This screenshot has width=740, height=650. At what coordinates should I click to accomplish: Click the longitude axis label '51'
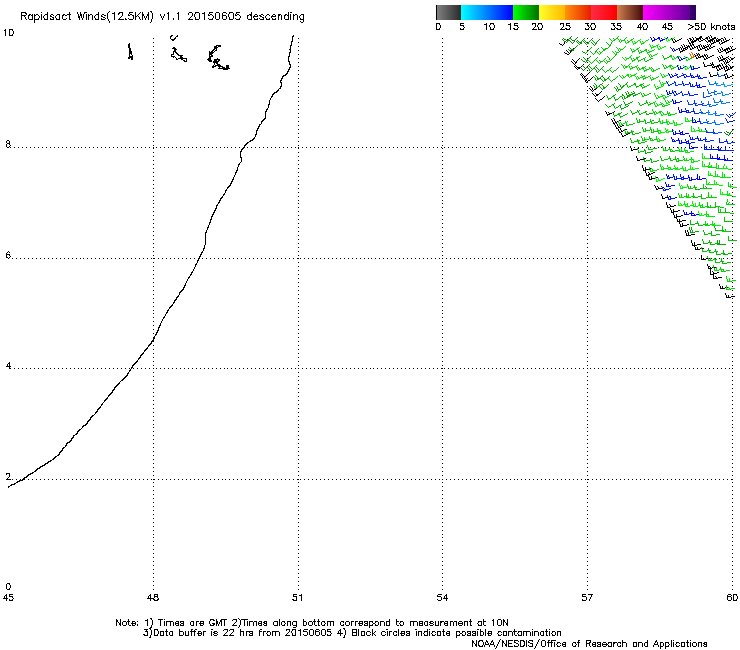click(297, 598)
